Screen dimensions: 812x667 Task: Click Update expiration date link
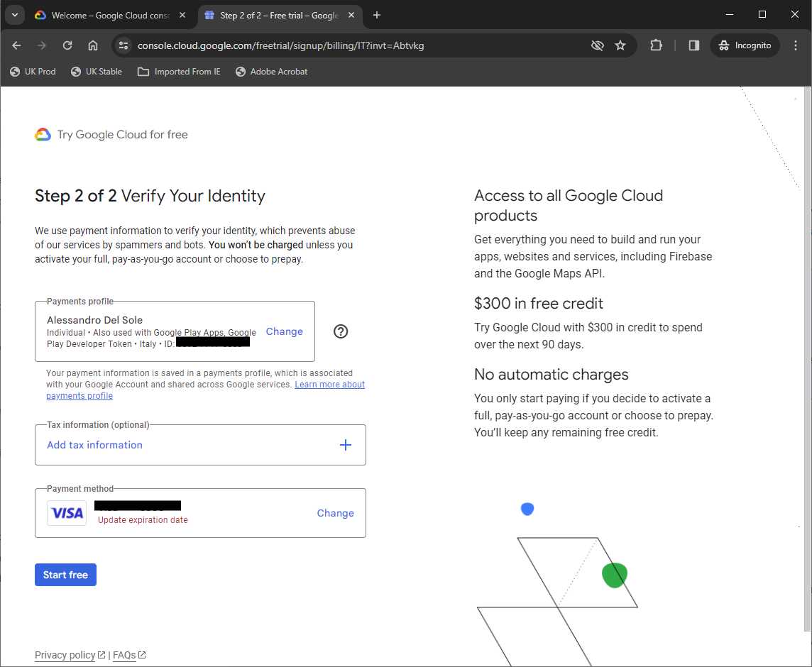tap(143, 520)
